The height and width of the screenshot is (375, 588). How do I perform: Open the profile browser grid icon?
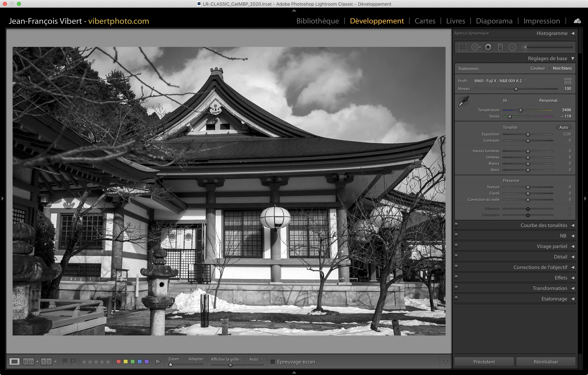pos(568,81)
